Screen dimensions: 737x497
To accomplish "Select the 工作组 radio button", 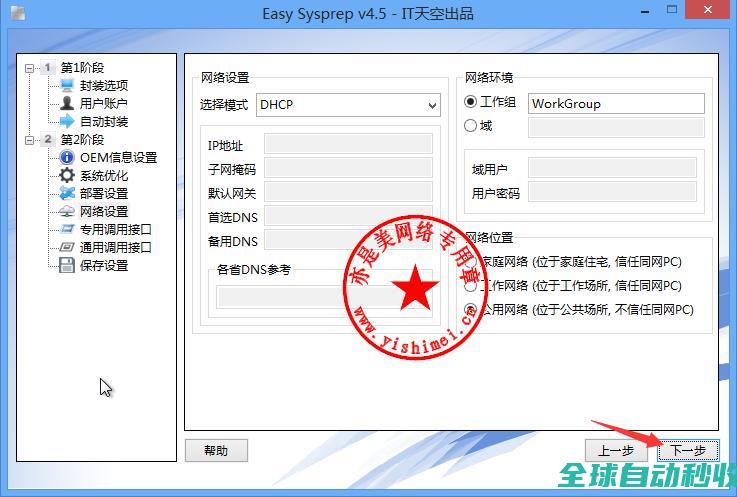I will pyautogui.click(x=471, y=103).
